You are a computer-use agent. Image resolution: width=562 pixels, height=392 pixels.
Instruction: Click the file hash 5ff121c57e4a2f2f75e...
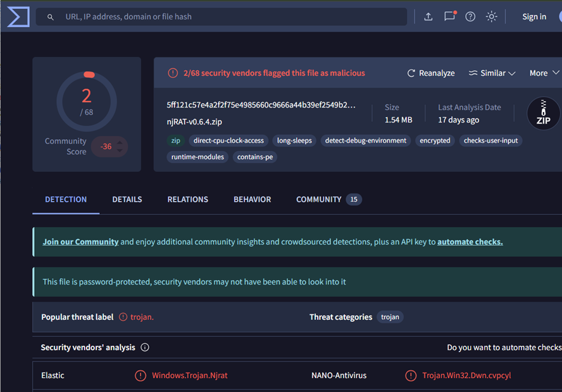click(x=261, y=105)
